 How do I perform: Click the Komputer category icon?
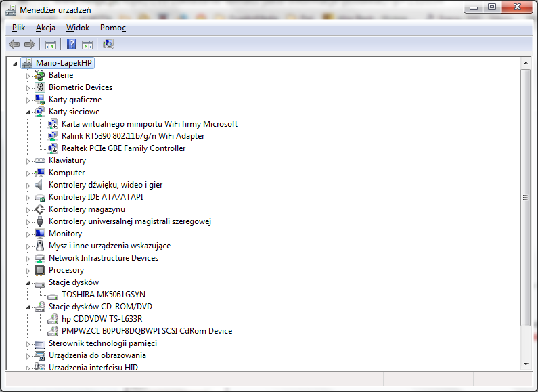[40, 173]
